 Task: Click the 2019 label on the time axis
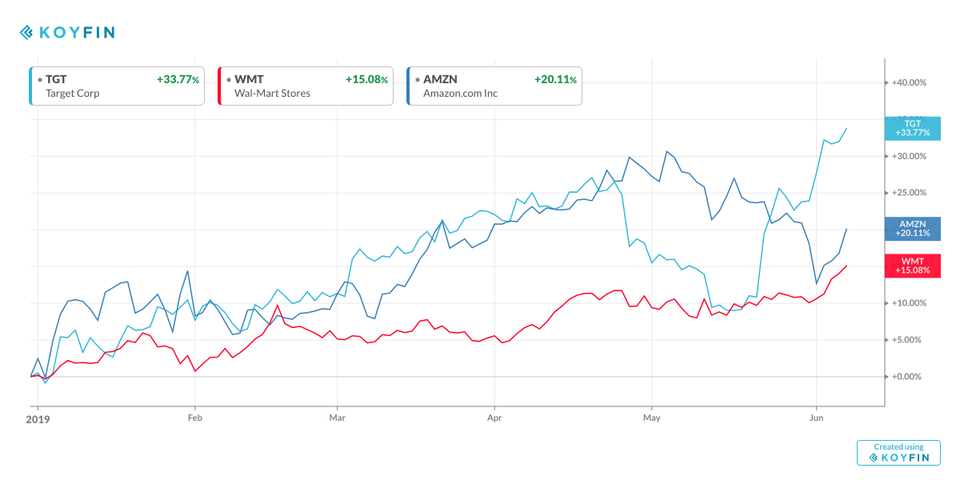37,420
